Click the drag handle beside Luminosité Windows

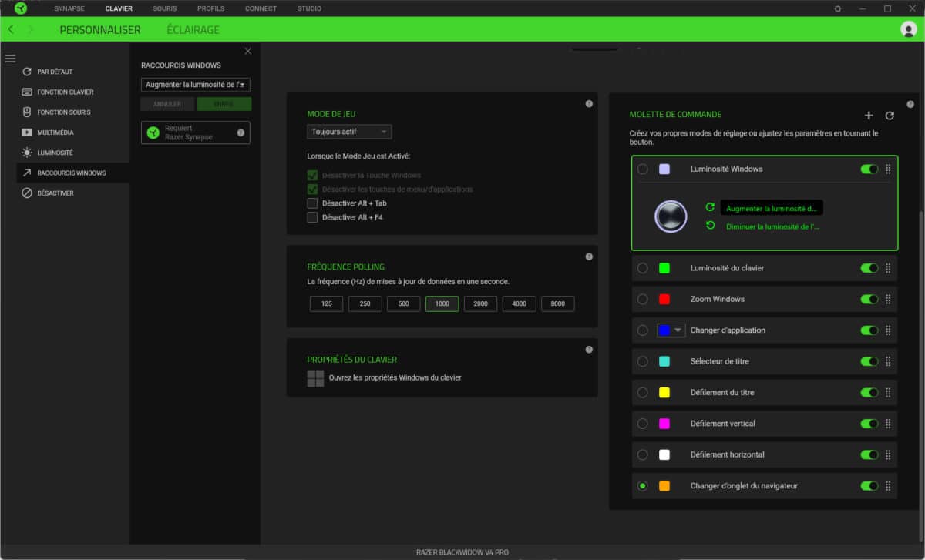point(888,169)
